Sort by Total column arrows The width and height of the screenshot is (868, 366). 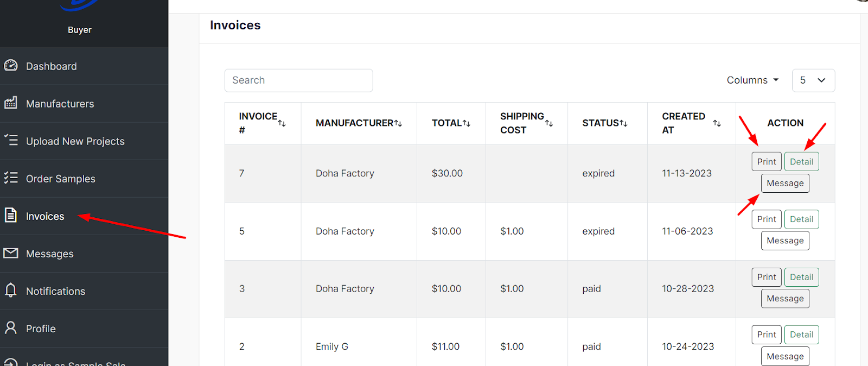click(x=467, y=124)
